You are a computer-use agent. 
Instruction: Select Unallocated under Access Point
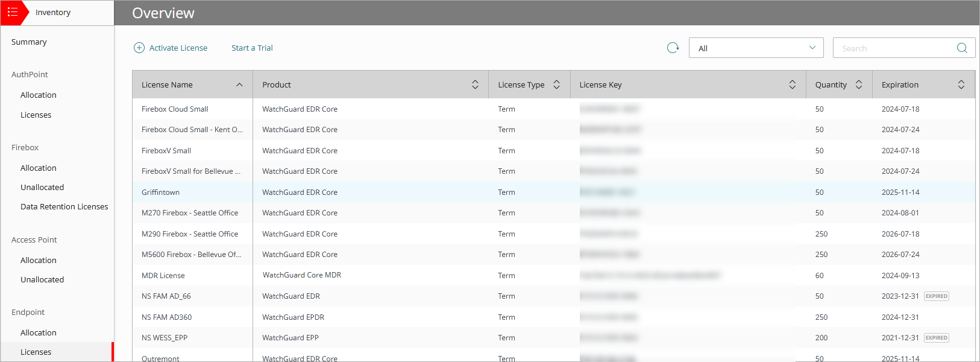[42, 279]
